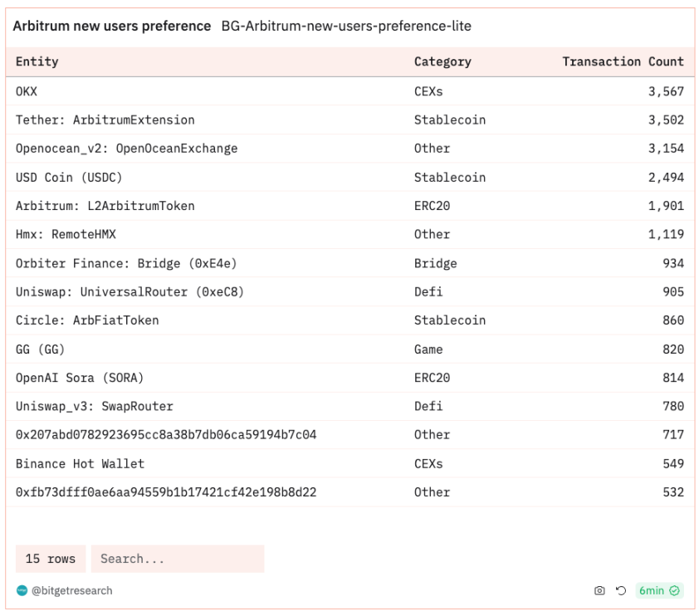Click transaction count 905
Screen dimensions: 699x616
pyautogui.click(x=673, y=292)
